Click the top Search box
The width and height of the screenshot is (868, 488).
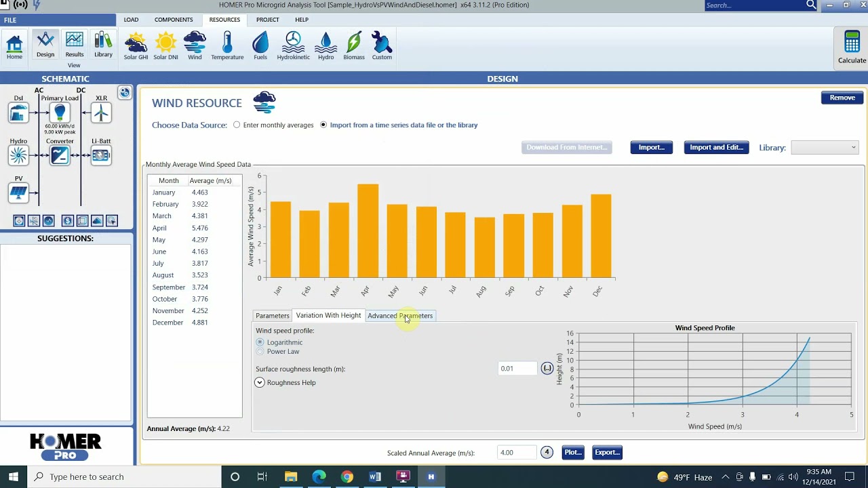pyautogui.click(x=754, y=5)
